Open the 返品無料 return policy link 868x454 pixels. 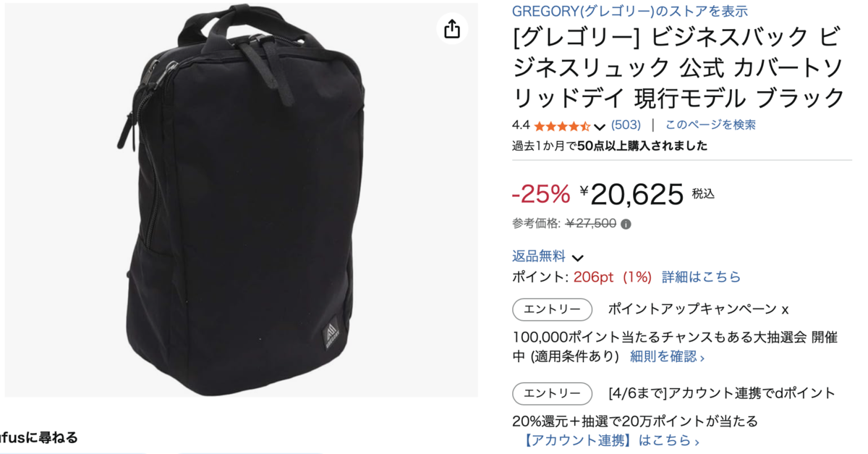(x=539, y=256)
